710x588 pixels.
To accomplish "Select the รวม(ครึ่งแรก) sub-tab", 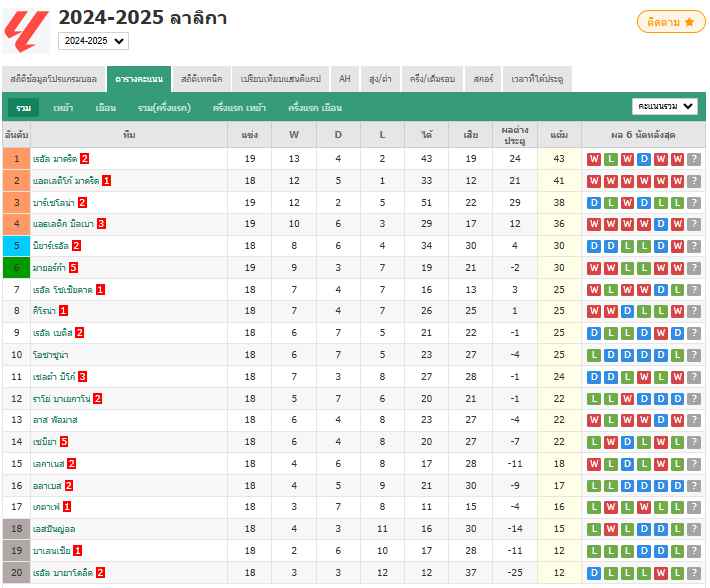I will pos(164,108).
